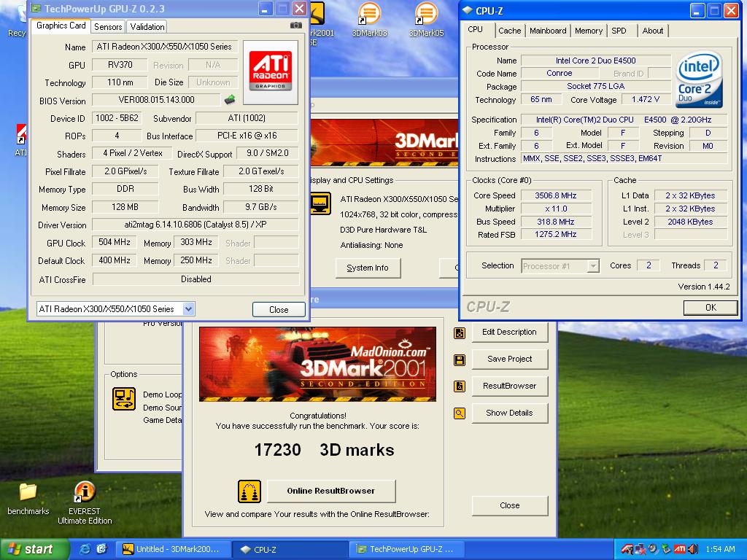Click the Save Project button

click(x=509, y=359)
